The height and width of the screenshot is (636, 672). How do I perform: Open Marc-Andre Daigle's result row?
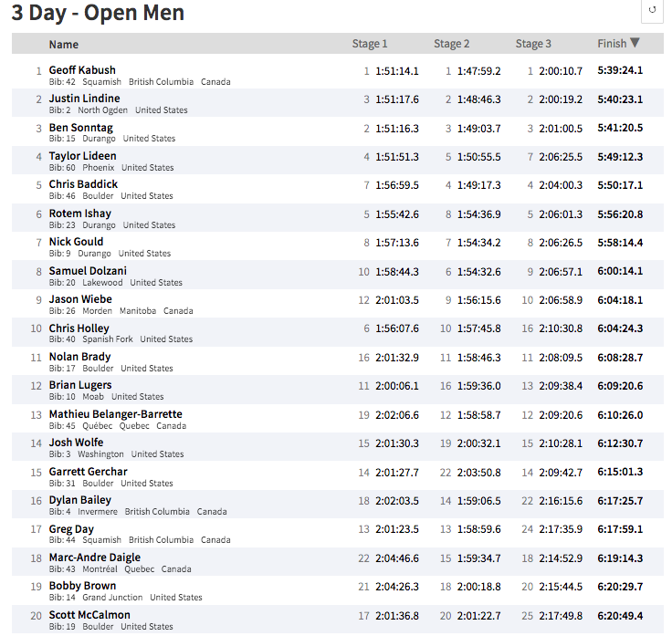(x=95, y=558)
